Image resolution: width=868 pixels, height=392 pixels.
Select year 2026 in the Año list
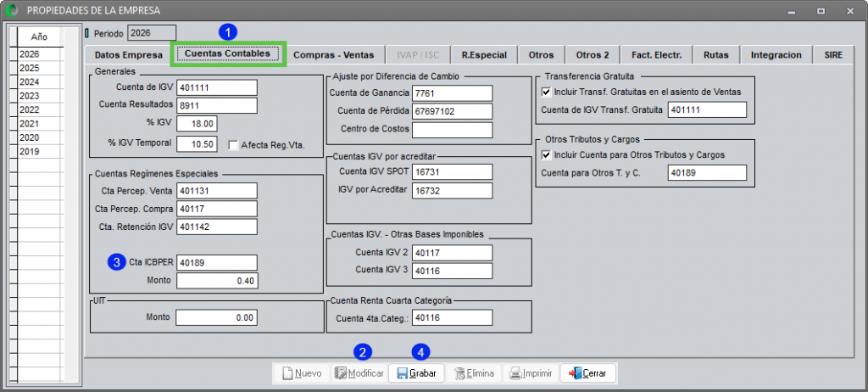(x=40, y=54)
